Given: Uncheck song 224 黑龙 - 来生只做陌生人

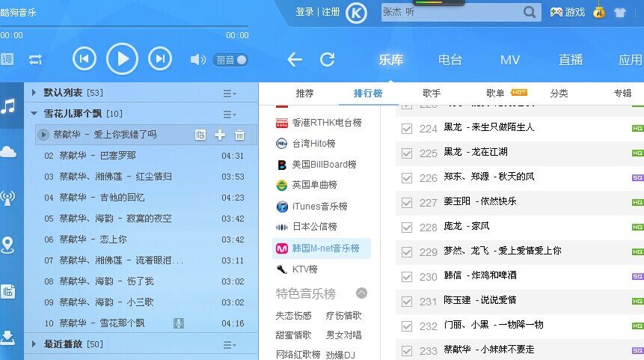Looking at the screenshot, I should click(x=407, y=128).
